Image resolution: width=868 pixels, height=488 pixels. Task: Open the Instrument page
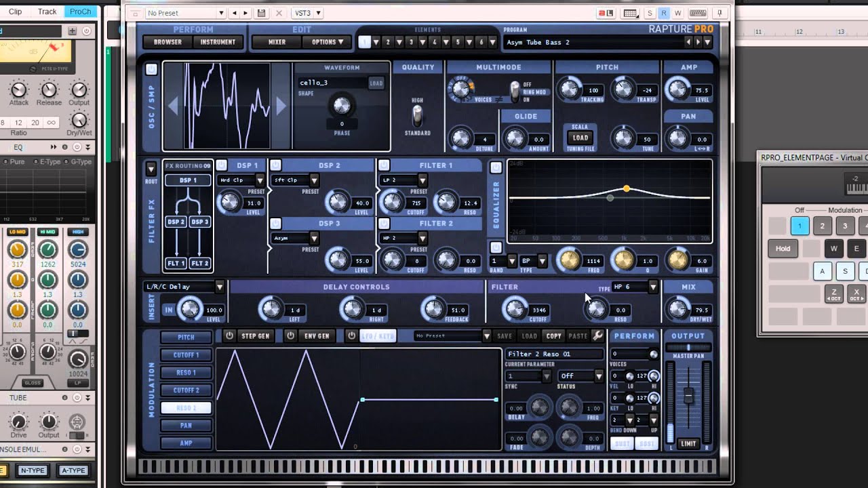[x=218, y=42]
